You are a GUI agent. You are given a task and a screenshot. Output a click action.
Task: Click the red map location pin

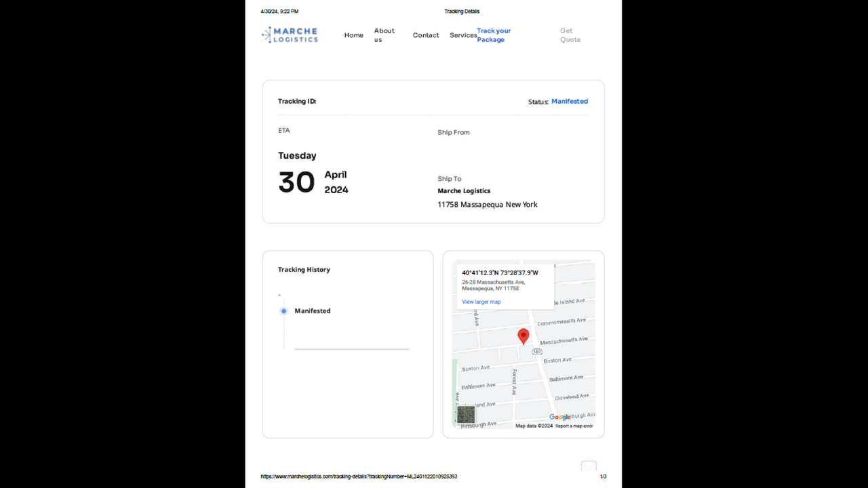(x=524, y=336)
